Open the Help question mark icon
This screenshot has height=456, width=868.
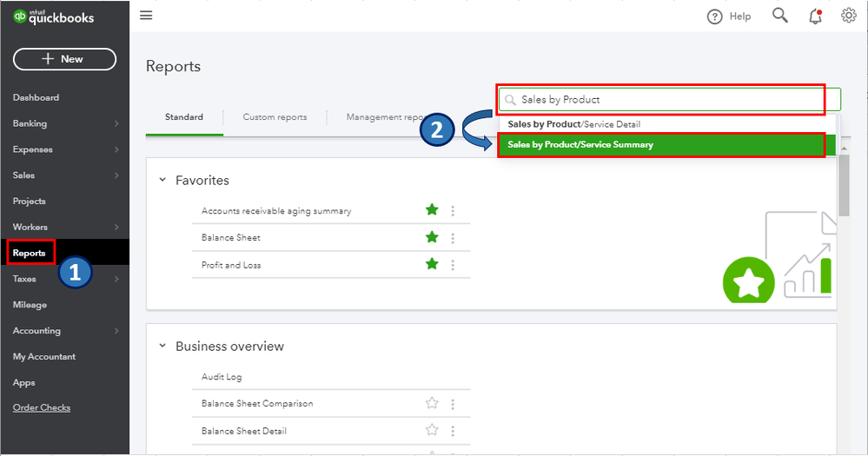(715, 17)
